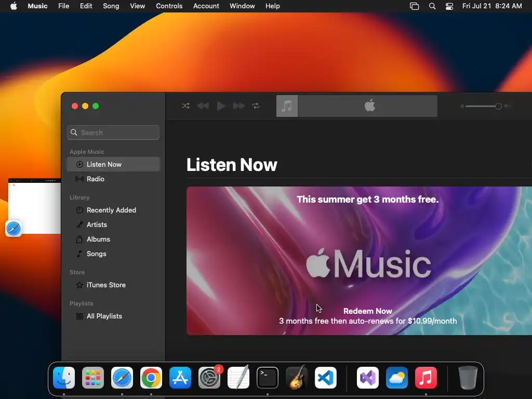Viewport: 532px width, 399px height.
Task: Toggle the repeat button
Action: click(x=256, y=106)
